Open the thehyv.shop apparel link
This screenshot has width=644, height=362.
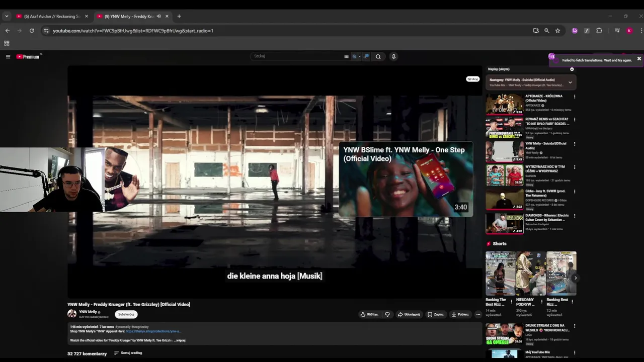click(153, 331)
